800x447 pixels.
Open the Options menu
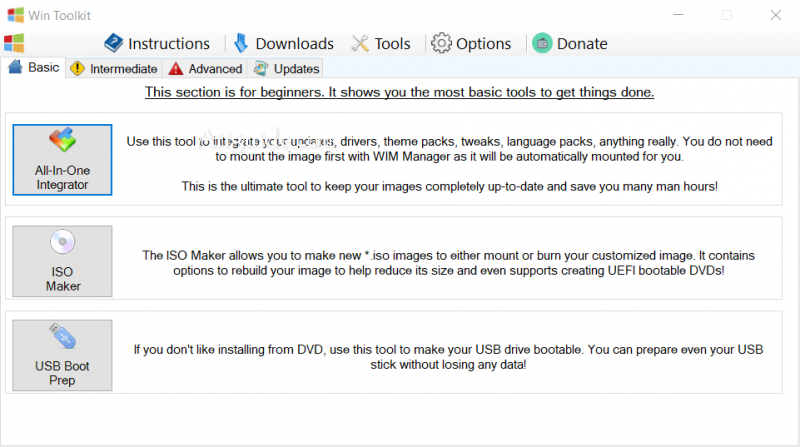click(x=470, y=43)
